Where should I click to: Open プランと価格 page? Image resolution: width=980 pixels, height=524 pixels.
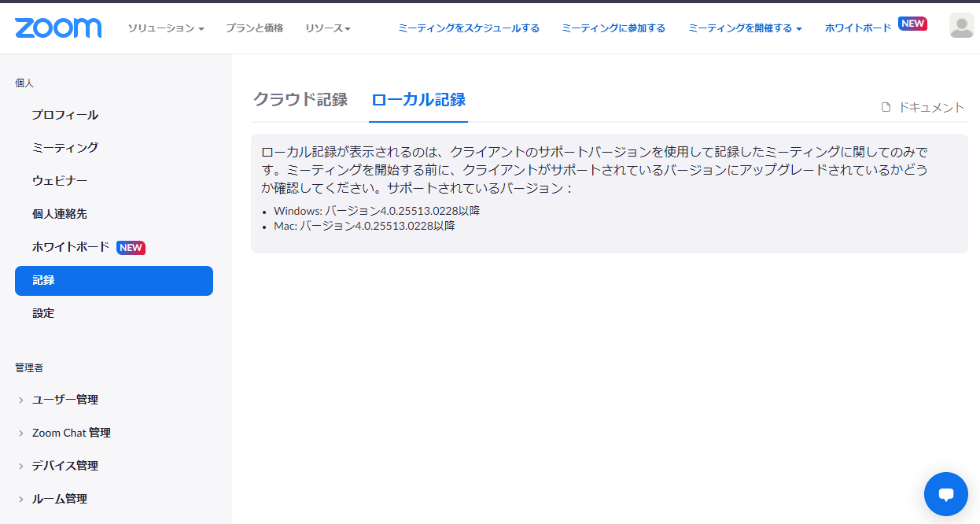coord(254,28)
